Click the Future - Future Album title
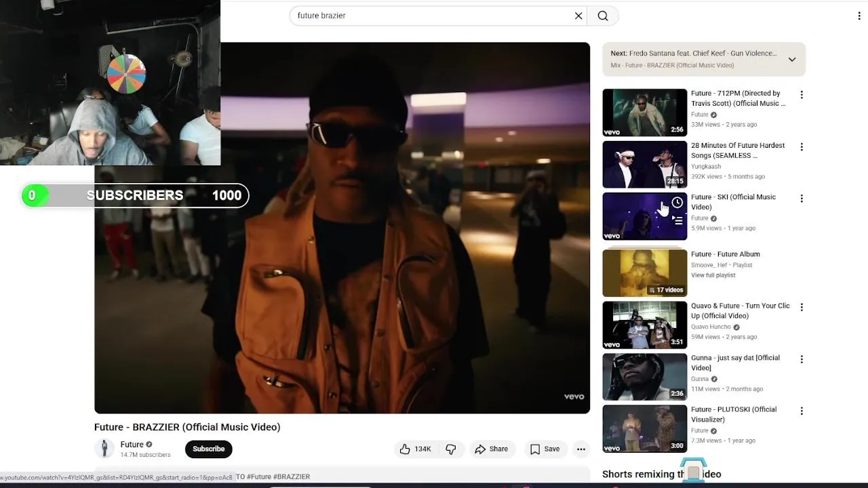The image size is (868, 488). pyautogui.click(x=726, y=254)
